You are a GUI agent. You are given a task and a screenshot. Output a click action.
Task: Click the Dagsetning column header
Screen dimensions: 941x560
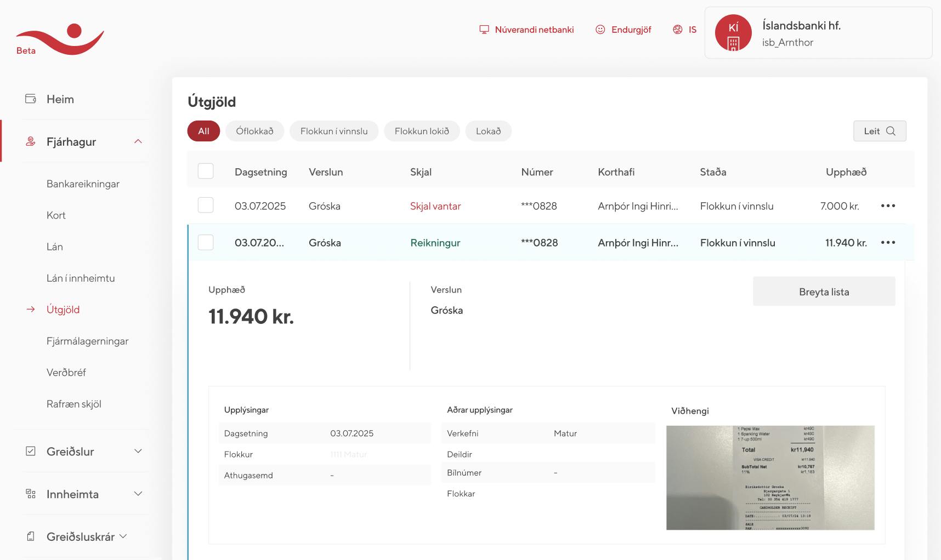tap(261, 172)
